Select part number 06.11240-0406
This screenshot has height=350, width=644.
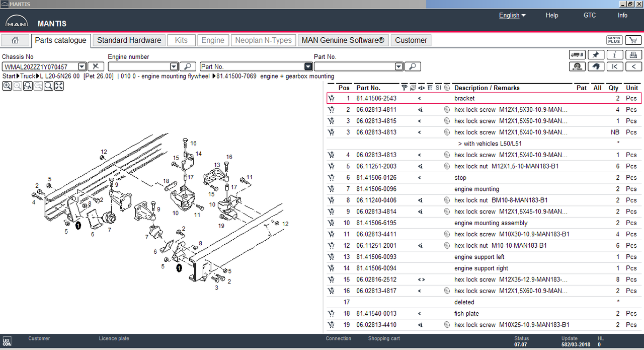tap(376, 200)
